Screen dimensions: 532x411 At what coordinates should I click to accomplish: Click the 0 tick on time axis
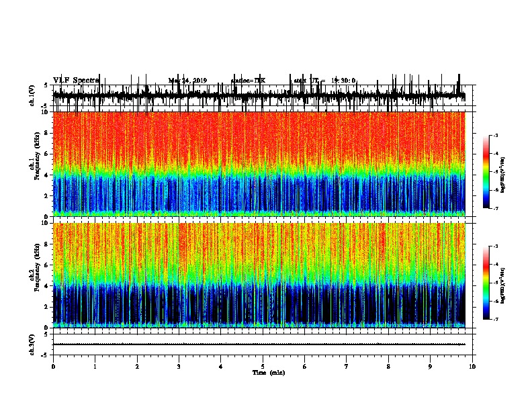[53, 367]
